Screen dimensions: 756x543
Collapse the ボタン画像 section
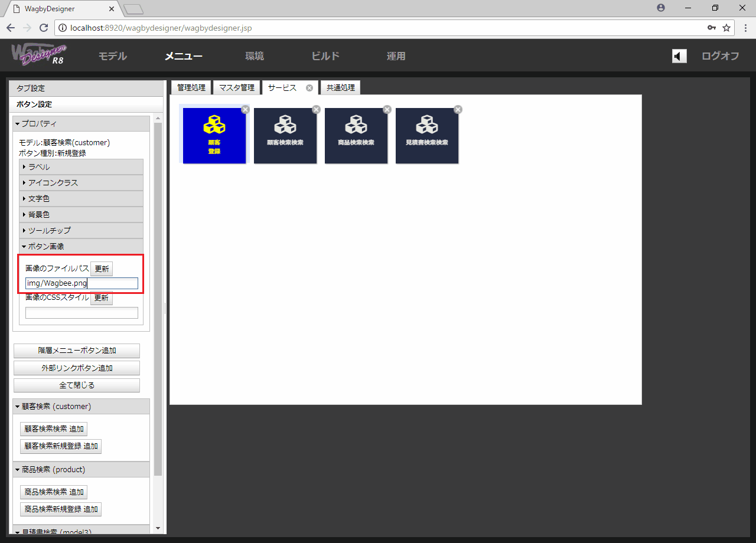[x=81, y=247]
